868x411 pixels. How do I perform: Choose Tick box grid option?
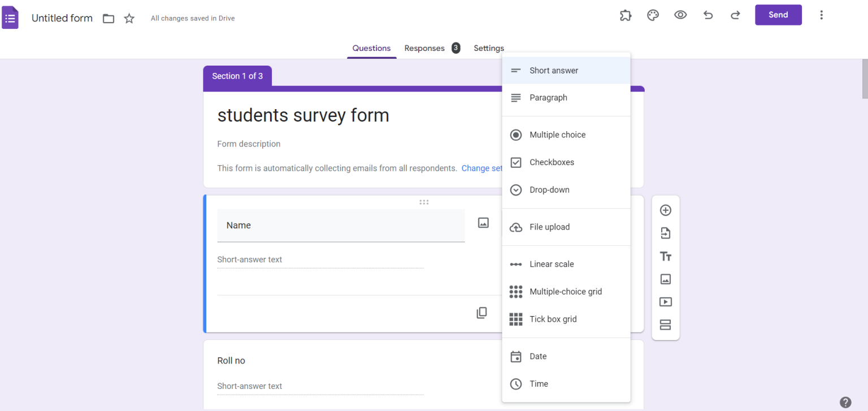[x=566, y=319]
